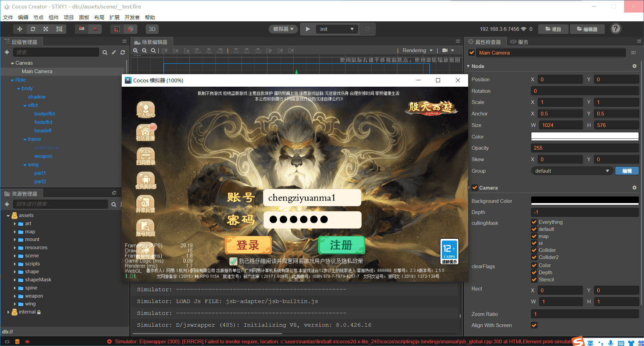Select the rotate transform tool
The image size is (644, 346).
pos(33,29)
